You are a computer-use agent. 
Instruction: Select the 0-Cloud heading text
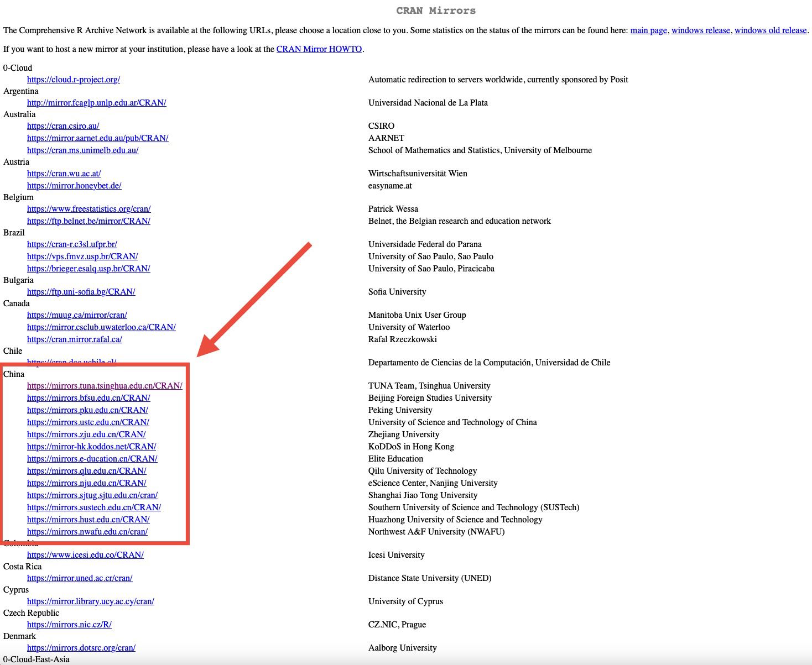[x=18, y=68]
